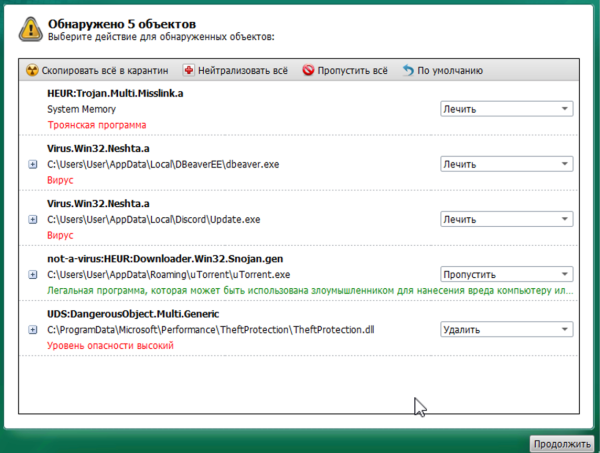The image size is (600, 453).
Task: Click the prohibited skip-all icon
Action: coord(308,70)
